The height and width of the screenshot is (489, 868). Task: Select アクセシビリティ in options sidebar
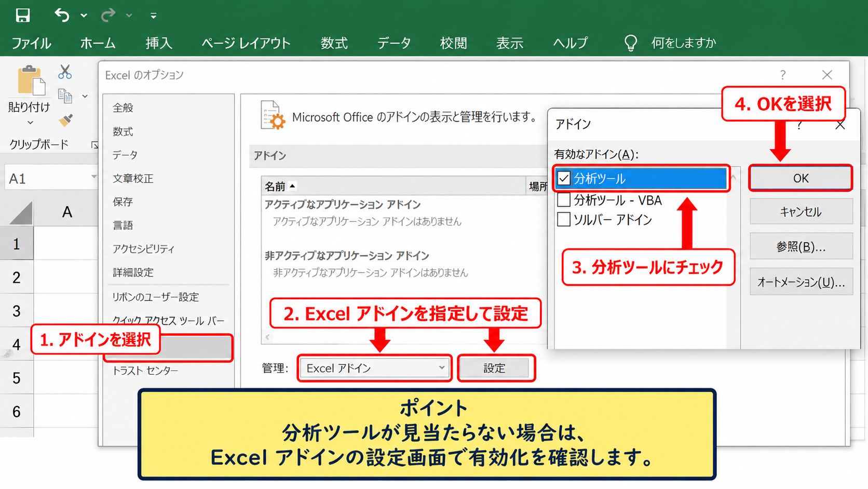143,249
